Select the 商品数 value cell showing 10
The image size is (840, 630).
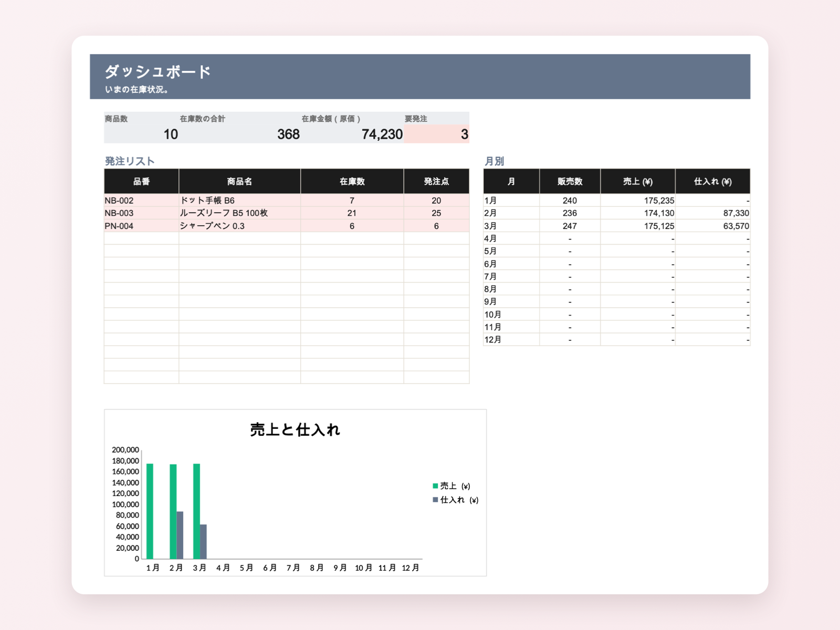pyautogui.click(x=141, y=134)
